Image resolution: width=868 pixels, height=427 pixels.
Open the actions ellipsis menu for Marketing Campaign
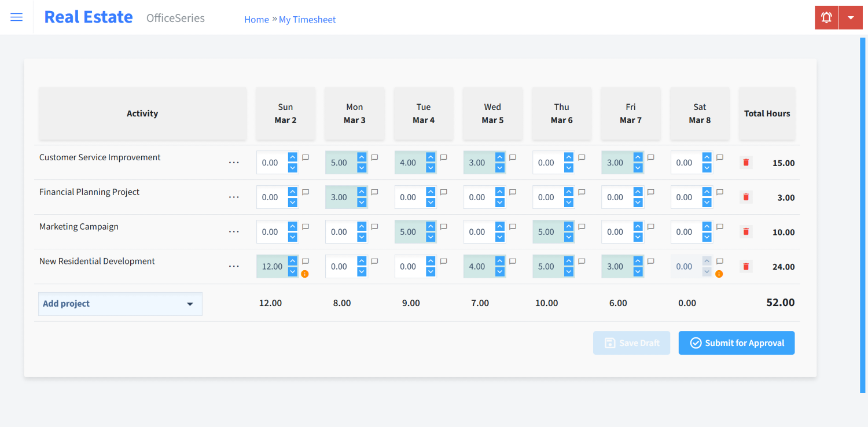point(234,231)
